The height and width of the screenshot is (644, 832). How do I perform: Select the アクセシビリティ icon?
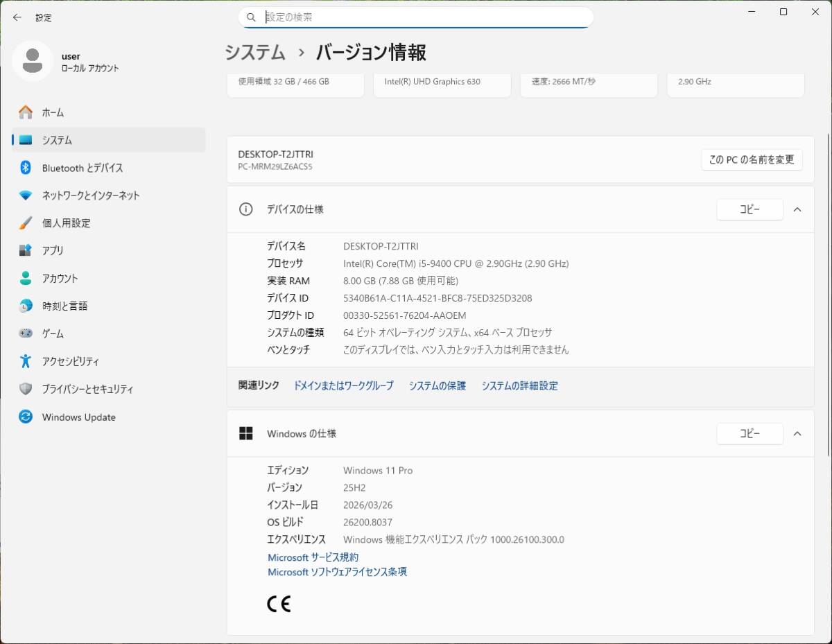(x=25, y=361)
